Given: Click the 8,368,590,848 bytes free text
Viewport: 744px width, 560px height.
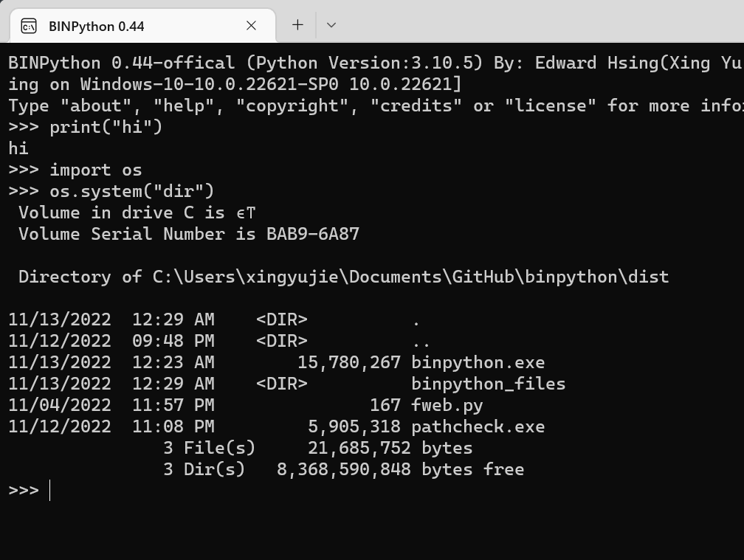Looking at the screenshot, I should [400, 469].
